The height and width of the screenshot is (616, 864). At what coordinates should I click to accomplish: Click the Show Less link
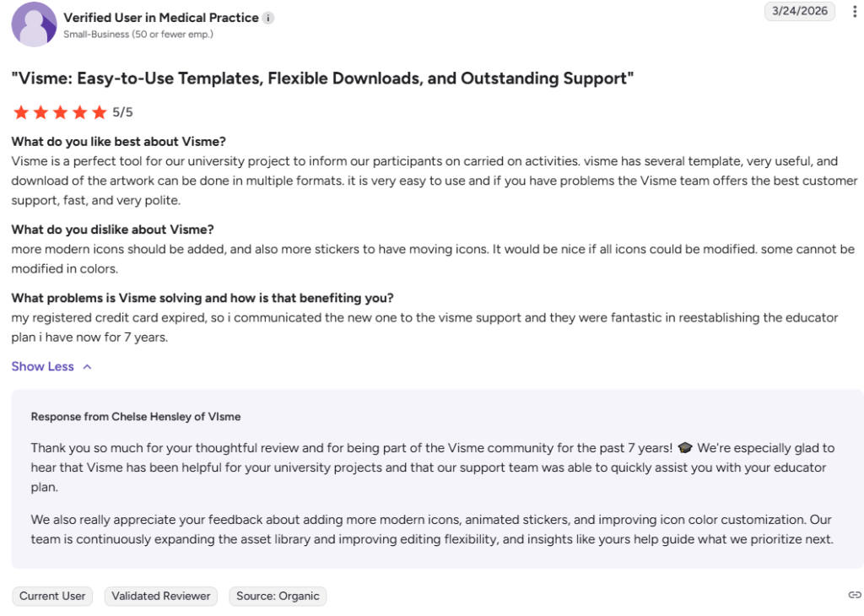click(42, 367)
